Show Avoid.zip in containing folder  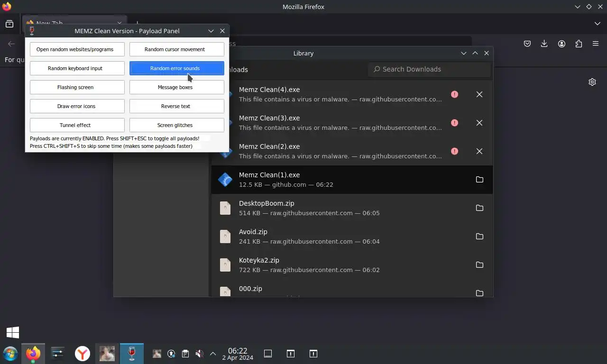click(479, 237)
